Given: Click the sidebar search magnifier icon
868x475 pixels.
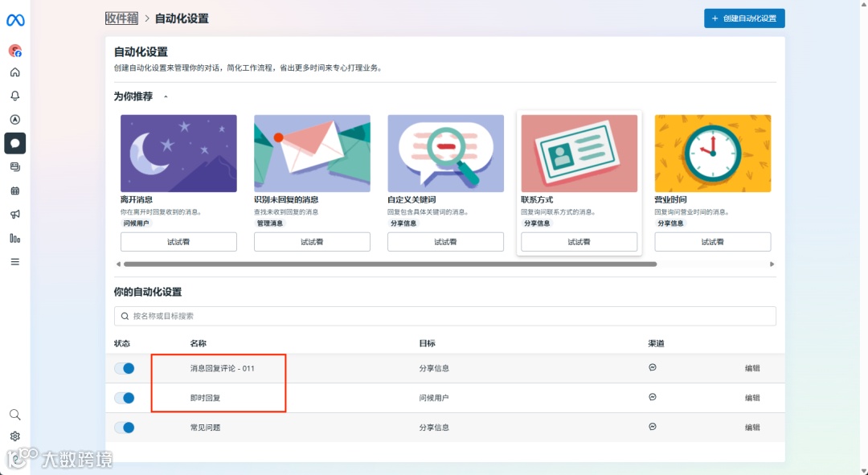Looking at the screenshot, I should tap(14, 415).
